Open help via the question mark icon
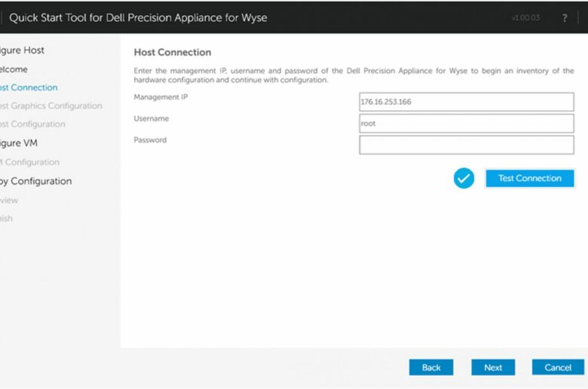Image resolution: width=588 pixels, height=389 pixels. click(x=565, y=17)
